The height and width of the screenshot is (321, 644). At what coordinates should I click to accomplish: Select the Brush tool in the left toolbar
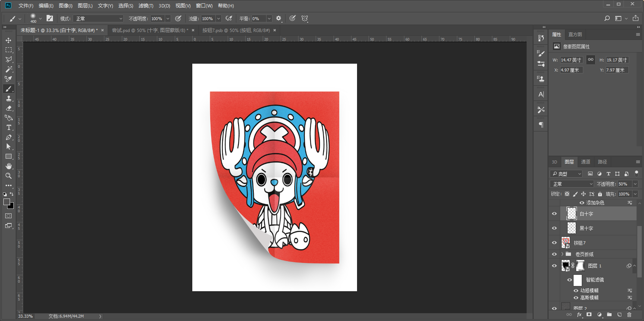9,89
